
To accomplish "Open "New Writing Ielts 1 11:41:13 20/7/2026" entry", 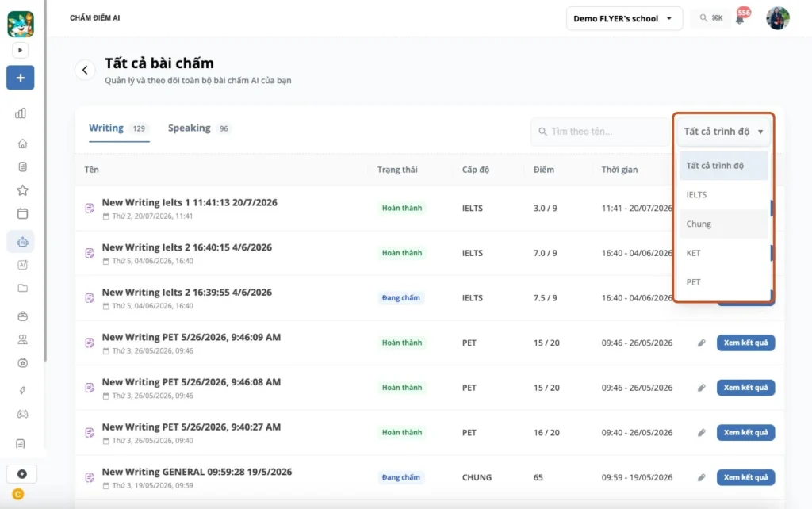I will (x=190, y=202).
